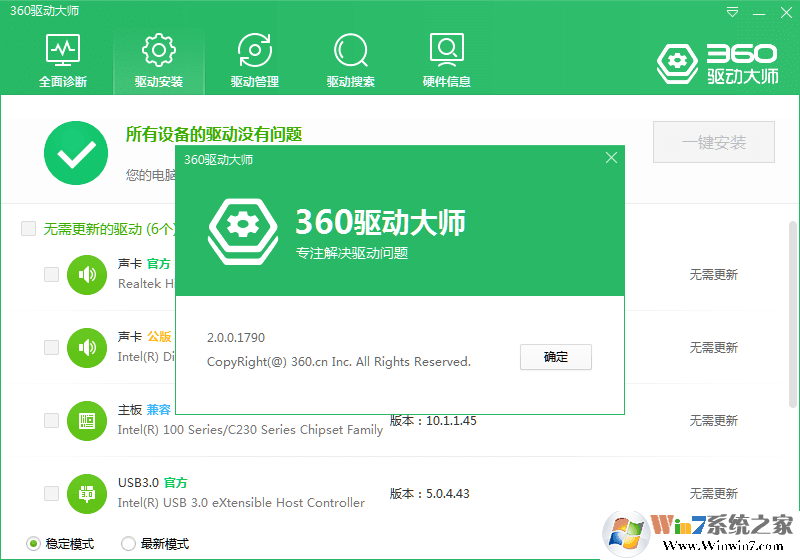
Task: Go to 驱动搜索 driver search
Action: click(351, 60)
